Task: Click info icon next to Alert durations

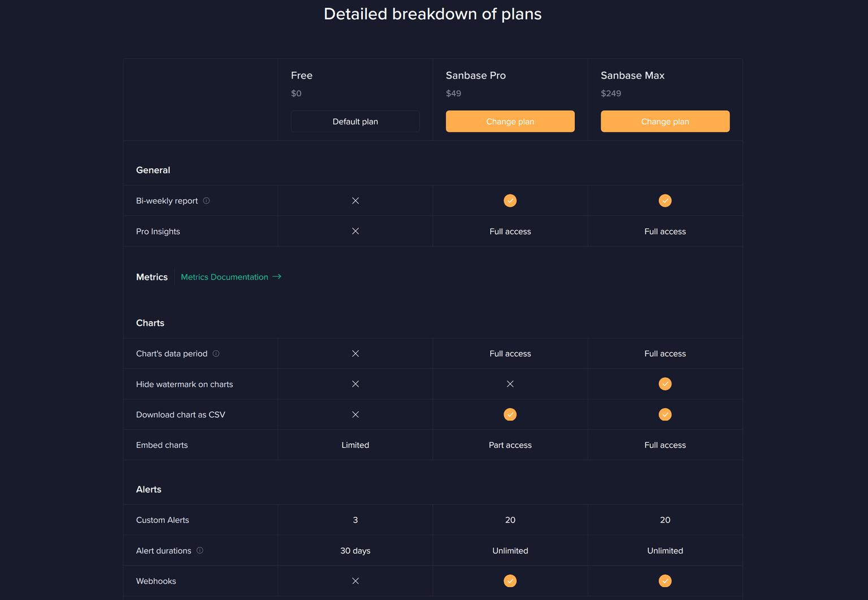Action: [x=199, y=550]
